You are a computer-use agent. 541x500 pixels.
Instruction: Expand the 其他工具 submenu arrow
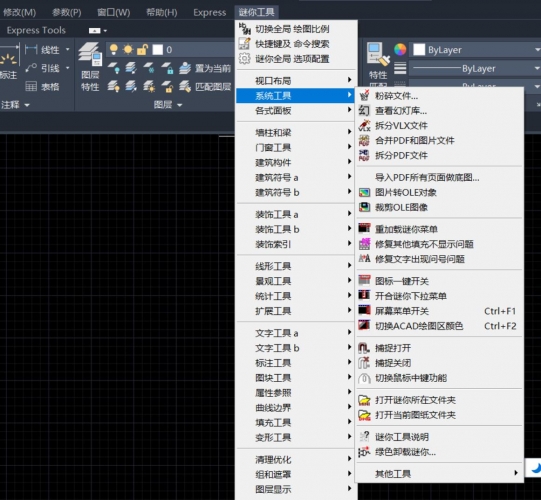(516, 473)
